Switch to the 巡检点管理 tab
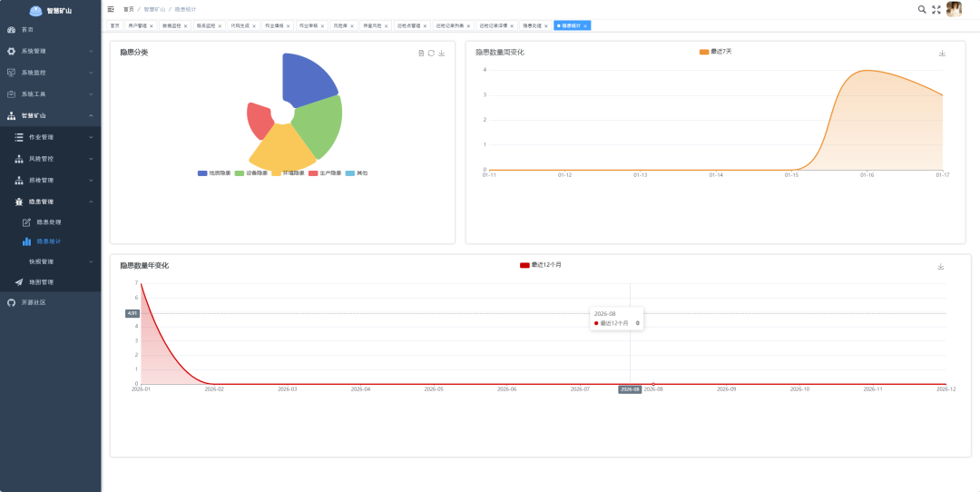 (412, 26)
